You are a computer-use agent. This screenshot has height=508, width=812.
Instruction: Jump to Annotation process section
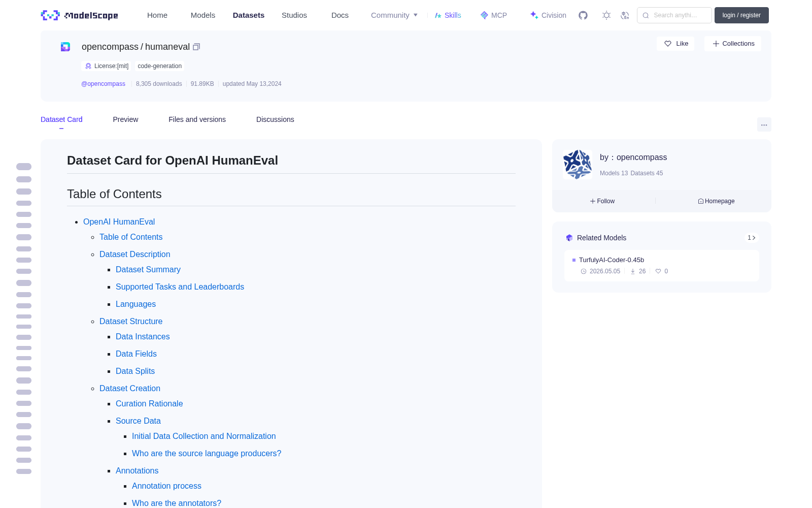[x=166, y=486]
